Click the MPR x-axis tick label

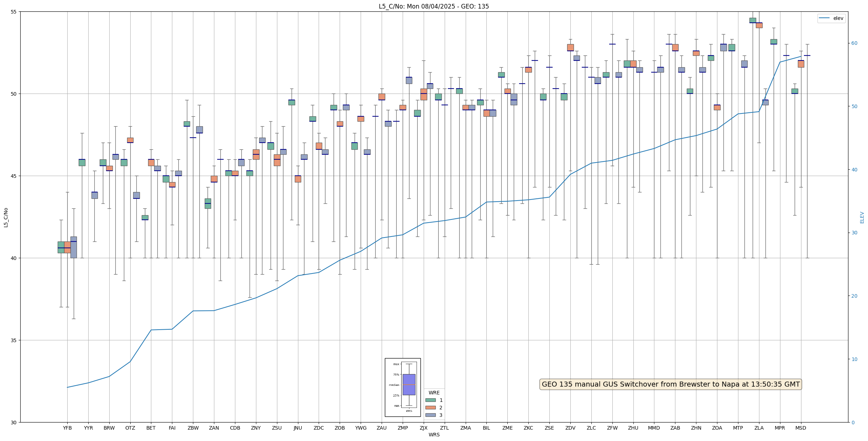point(780,428)
